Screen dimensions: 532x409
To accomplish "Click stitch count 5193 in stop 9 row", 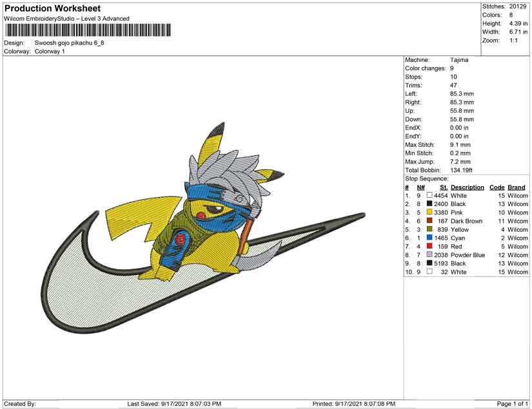I will (440, 263).
